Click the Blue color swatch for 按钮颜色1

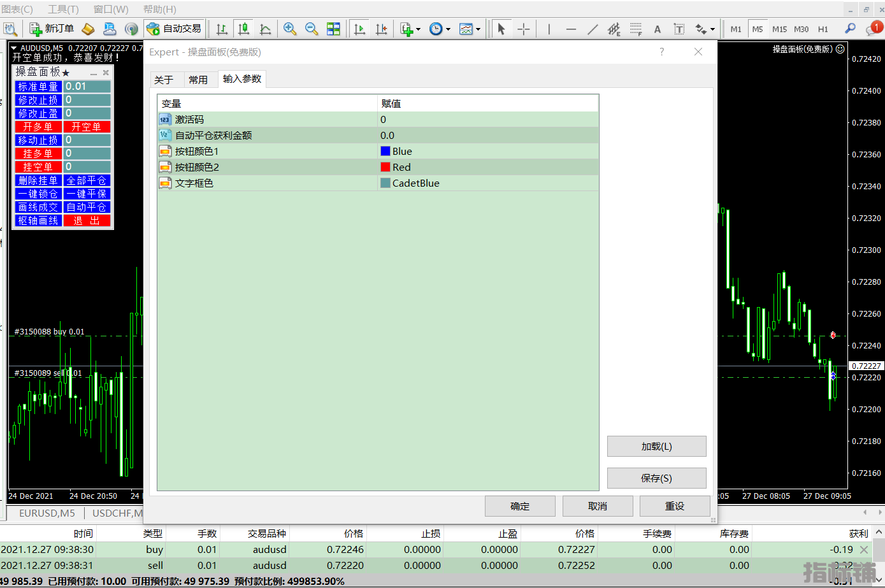[385, 151]
